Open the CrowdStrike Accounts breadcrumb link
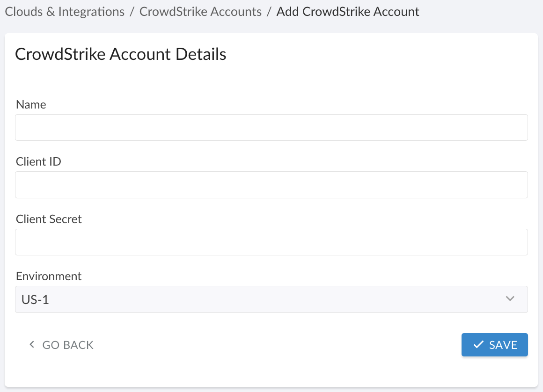 [200, 11]
